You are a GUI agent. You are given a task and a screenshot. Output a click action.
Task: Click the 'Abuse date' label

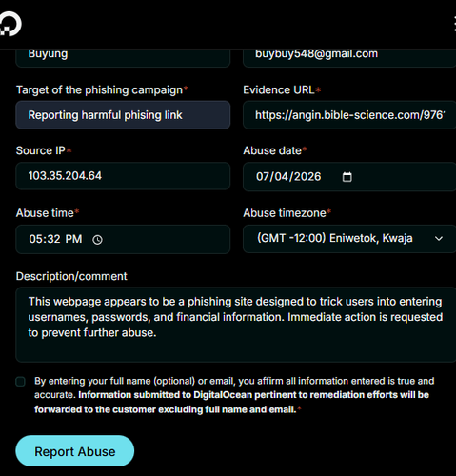click(x=272, y=150)
